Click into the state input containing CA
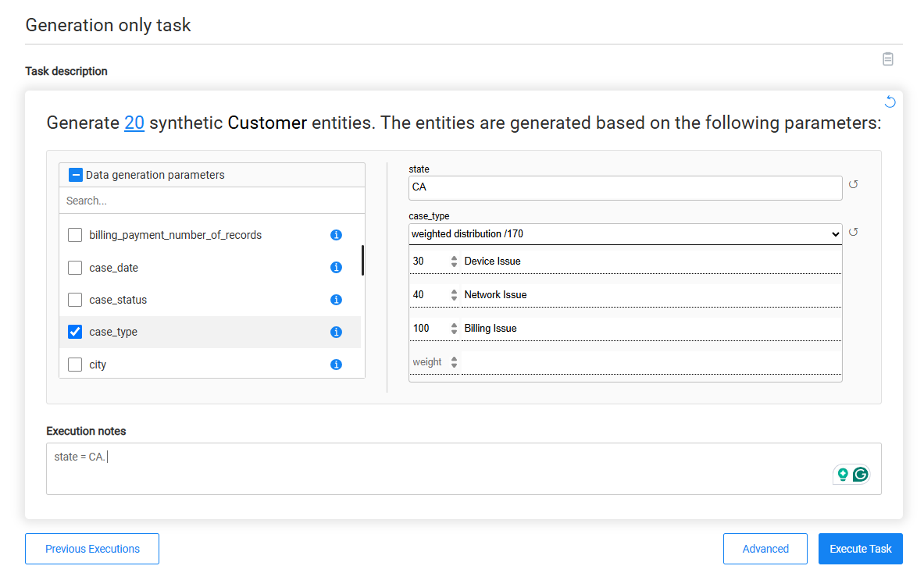Image resolution: width=924 pixels, height=580 pixels. click(x=625, y=188)
